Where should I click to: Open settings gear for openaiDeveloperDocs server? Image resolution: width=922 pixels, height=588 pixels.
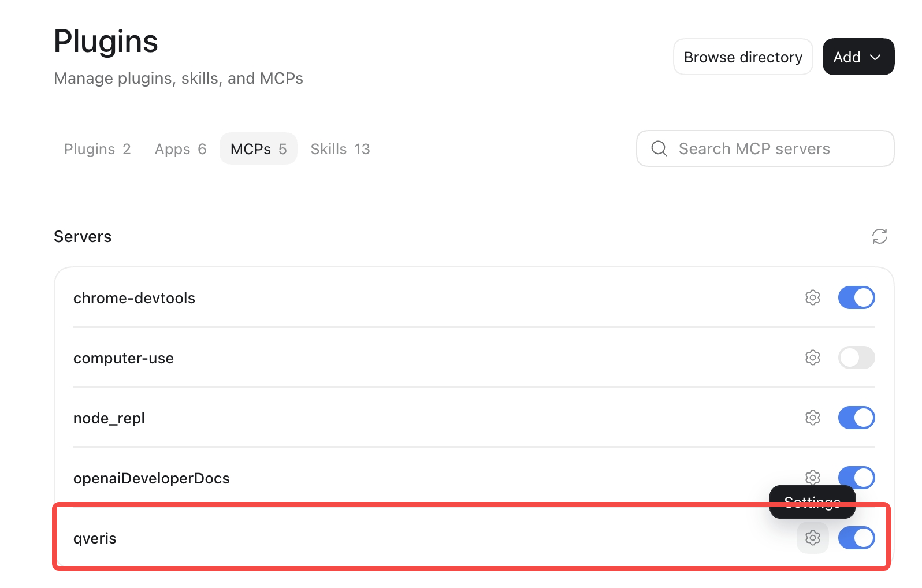click(x=813, y=477)
